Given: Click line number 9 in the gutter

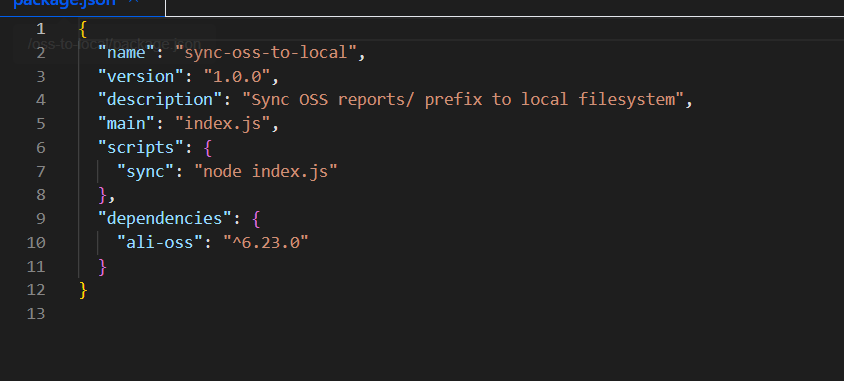Looking at the screenshot, I should tap(41, 218).
